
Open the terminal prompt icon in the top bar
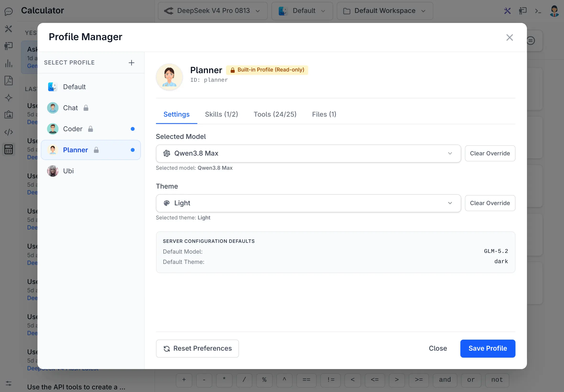(x=538, y=11)
